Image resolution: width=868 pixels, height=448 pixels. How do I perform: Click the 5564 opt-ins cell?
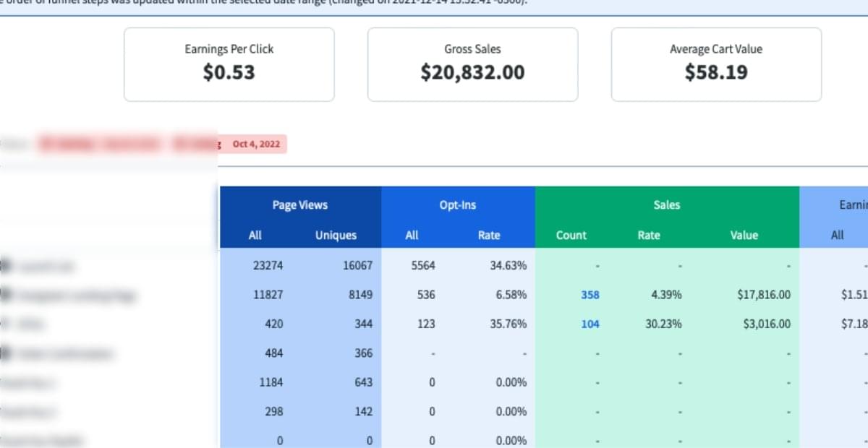coord(423,265)
